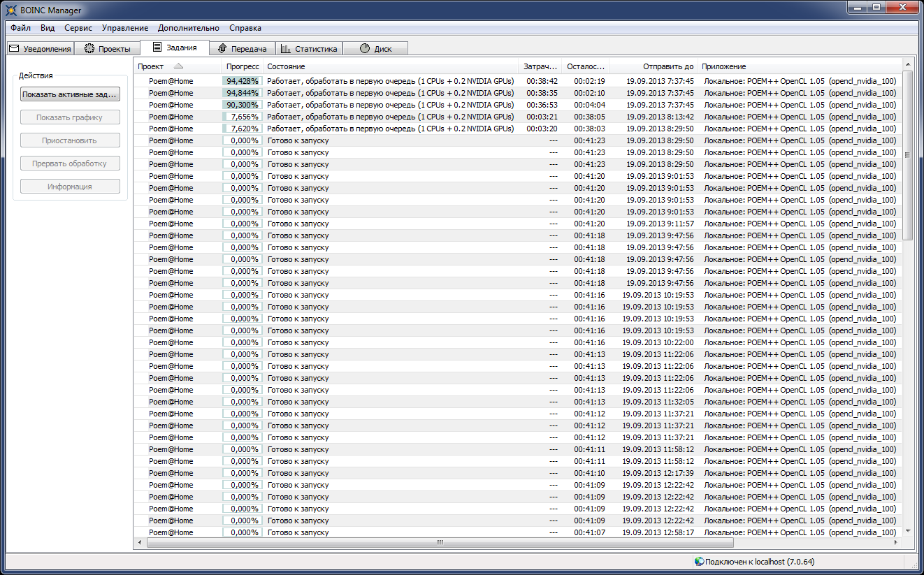Click the Информация button
Image resolution: width=924 pixels, height=575 pixels.
coord(70,187)
